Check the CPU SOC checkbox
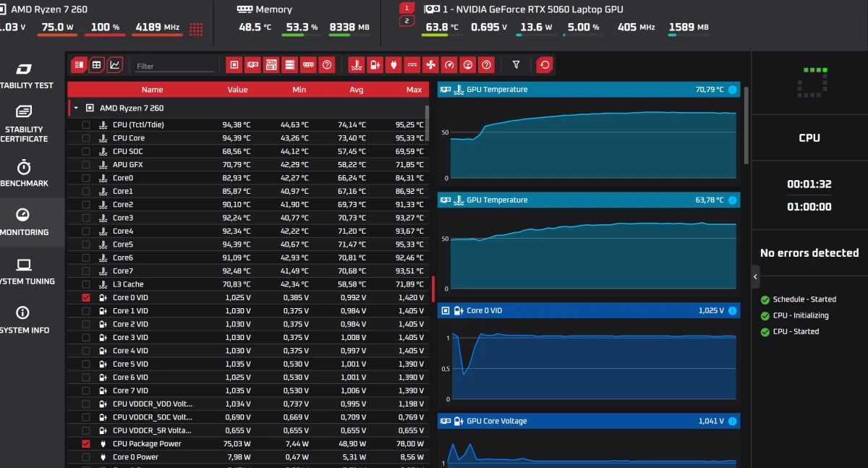 tap(86, 151)
